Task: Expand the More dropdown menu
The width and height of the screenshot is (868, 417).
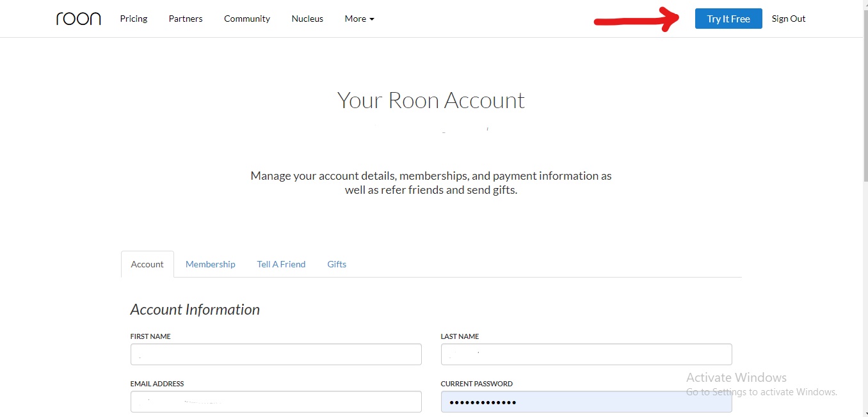Action: [x=359, y=19]
